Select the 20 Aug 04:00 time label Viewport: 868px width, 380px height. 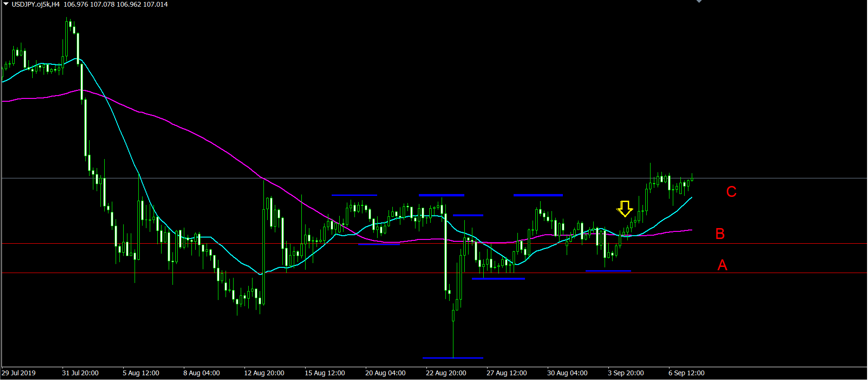tap(385, 373)
